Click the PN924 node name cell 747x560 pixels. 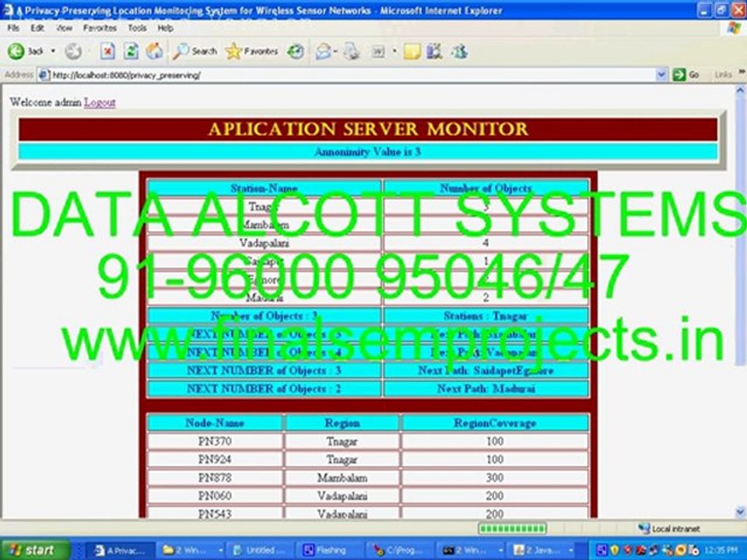pyautogui.click(x=215, y=460)
